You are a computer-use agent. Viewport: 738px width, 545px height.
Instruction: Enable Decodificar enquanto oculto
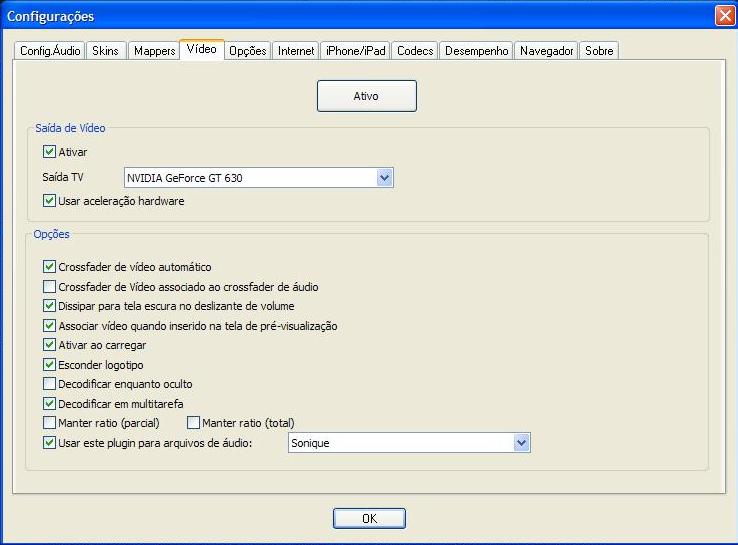[49, 384]
